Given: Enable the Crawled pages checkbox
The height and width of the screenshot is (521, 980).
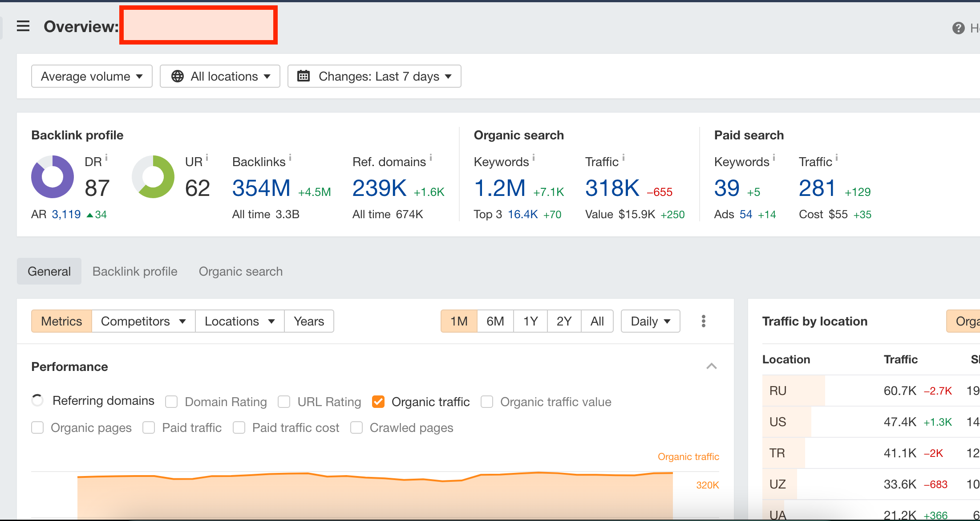Looking at the screenshot, I should (x=356, y=427).
